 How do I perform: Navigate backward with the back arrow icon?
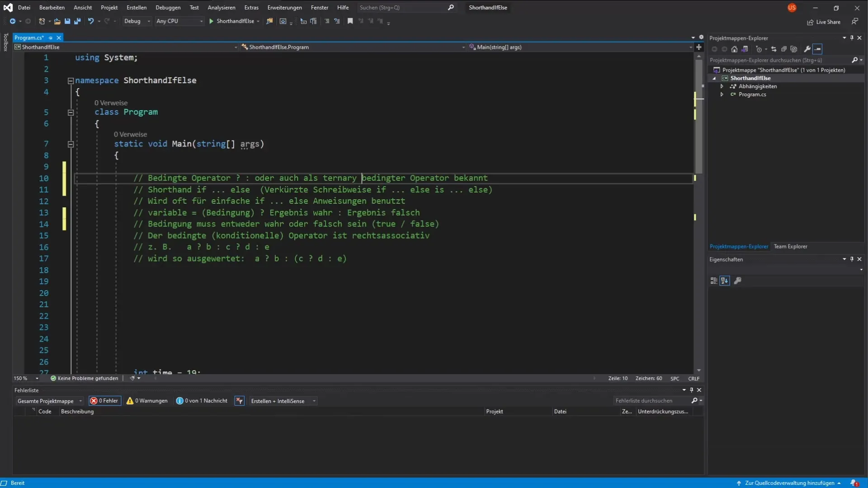[x=12, y=21]
